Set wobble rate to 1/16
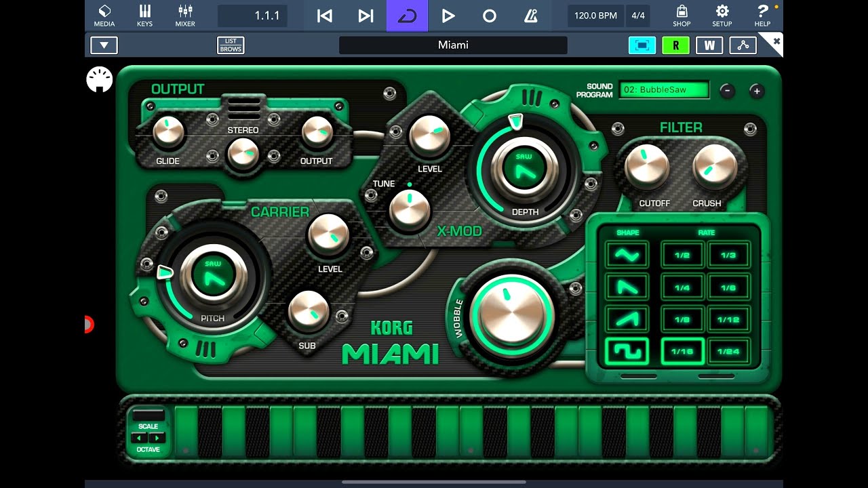This screenshot has height=488, width=868. pyautogui.click(x=682, y=352)
